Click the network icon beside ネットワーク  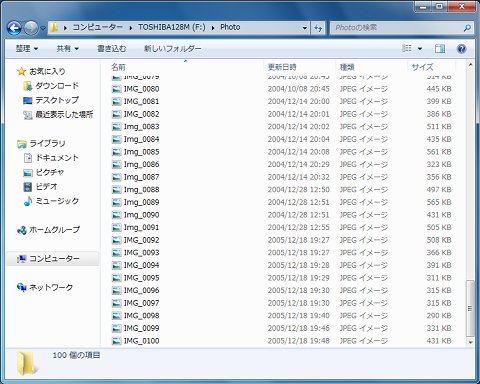tap(22, 287)
